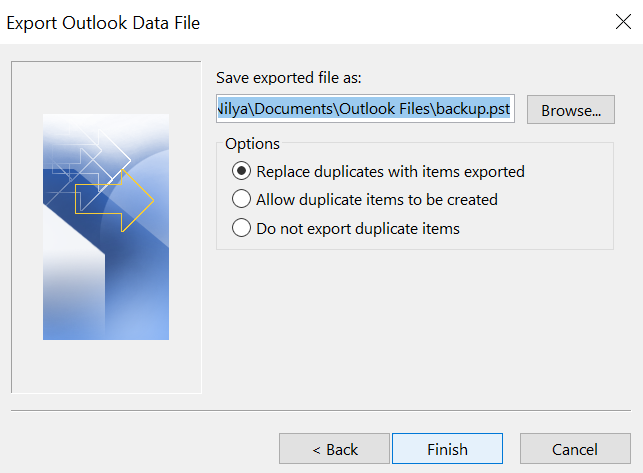Close the Export Outlook Data File dialog
Viewport: 643px width, 473px height.
[x=623, y=21]
